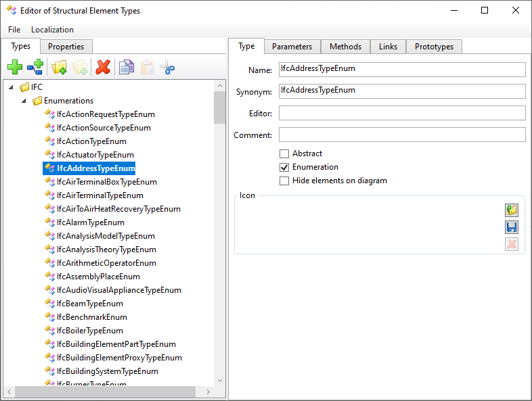This screenshot has width=532, height=401.
Task: Open the Localization menu
Action: point(52,30)
